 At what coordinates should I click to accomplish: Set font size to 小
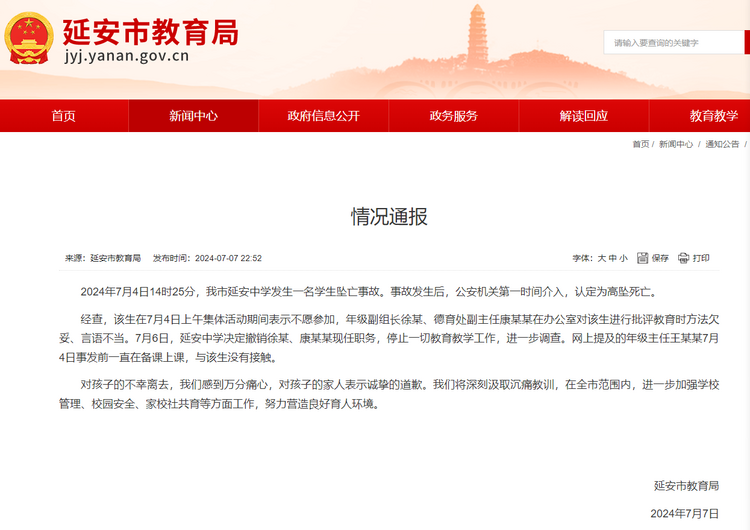(x=623, y=258)
